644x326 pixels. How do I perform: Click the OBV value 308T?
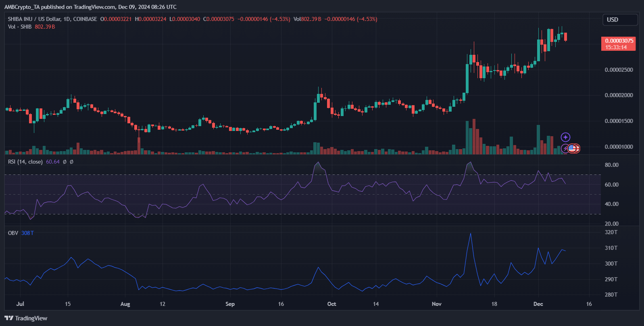(27, 233)
